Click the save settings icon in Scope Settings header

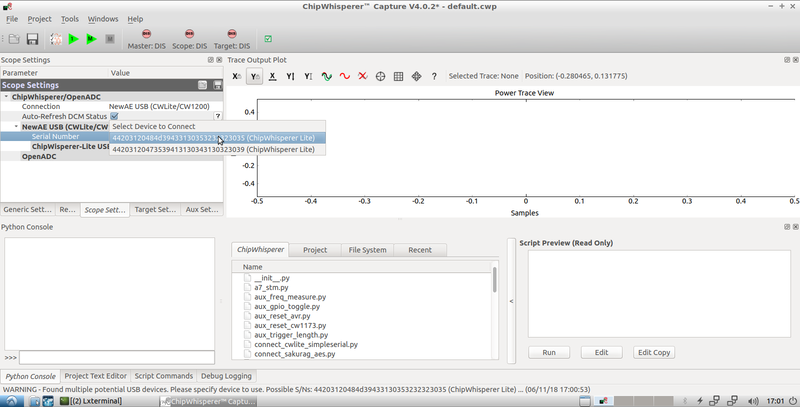click(x=217, y=85)
